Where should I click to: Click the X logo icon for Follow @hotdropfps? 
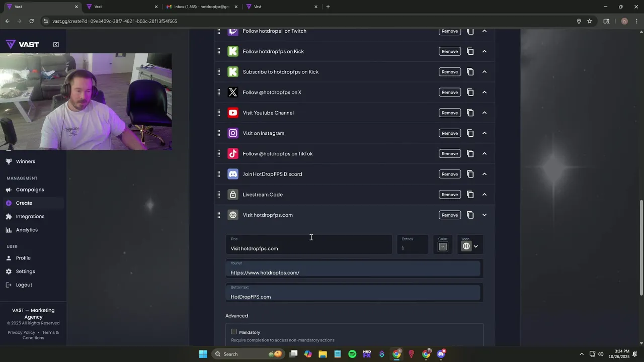click(x=232, y=93)
